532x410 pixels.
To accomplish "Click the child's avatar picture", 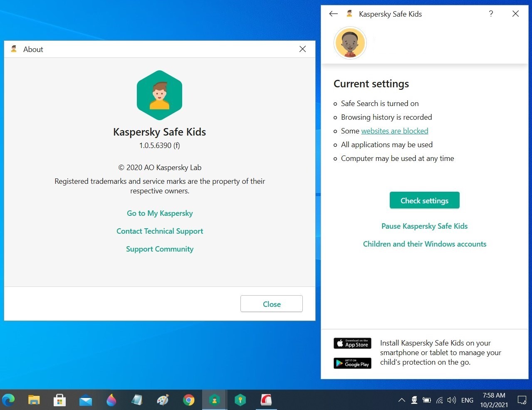I will pyautogui.click(x=350, y=43).
